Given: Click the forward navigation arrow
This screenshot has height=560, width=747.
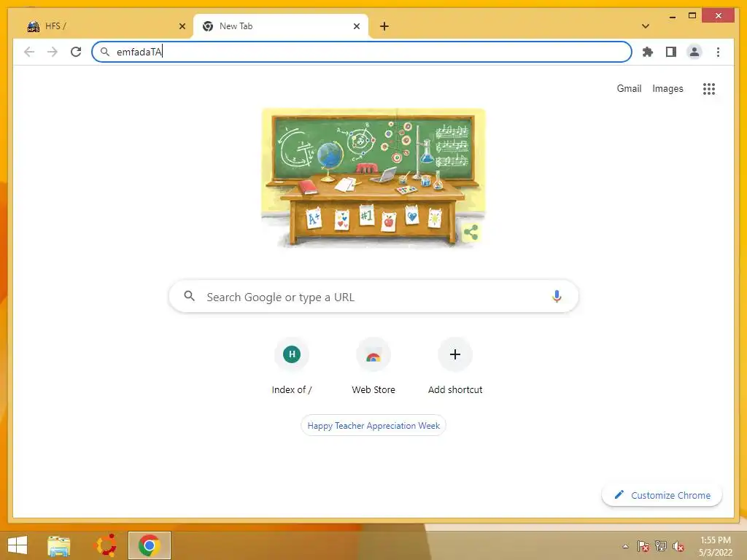Looking at the screenshot, I should [x=53, y=52].
